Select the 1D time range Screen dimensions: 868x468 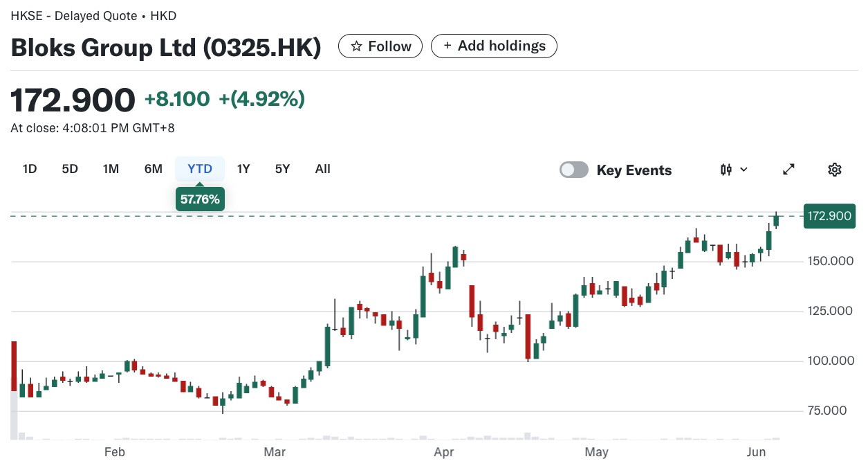[x=30, y=169]
